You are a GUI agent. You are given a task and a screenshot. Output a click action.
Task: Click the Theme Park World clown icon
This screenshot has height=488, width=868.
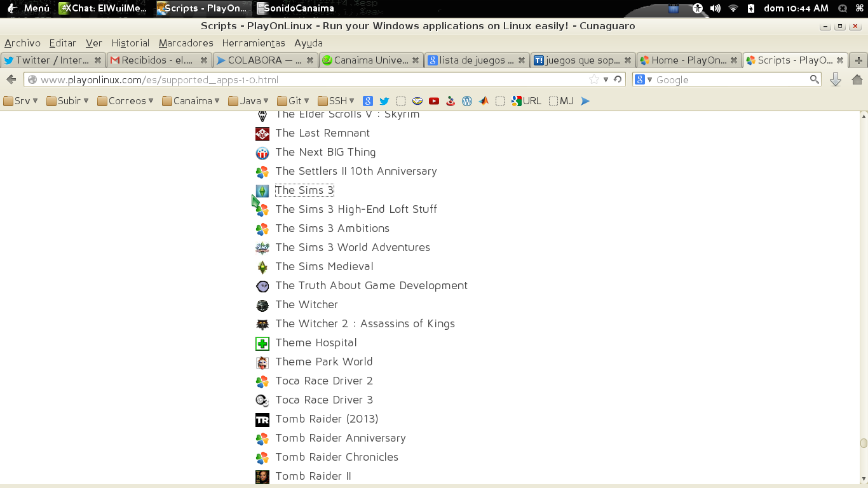[x=262, y=363]
